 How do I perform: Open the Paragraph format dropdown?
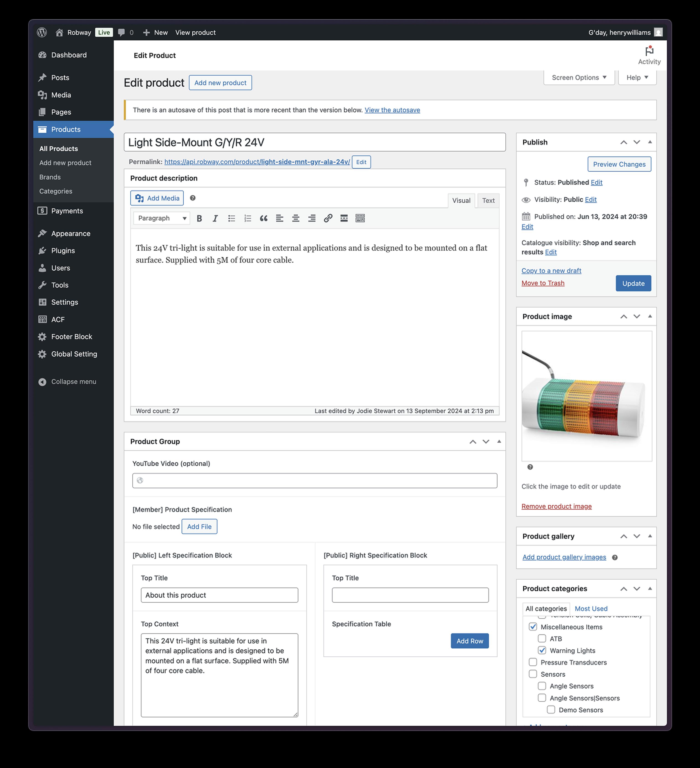162,218
